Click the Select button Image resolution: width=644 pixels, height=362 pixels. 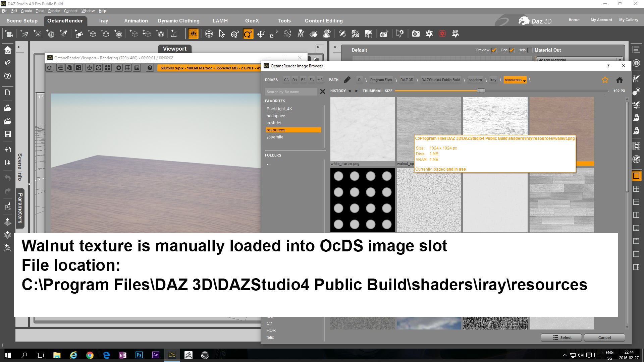[x=561, y=338]
